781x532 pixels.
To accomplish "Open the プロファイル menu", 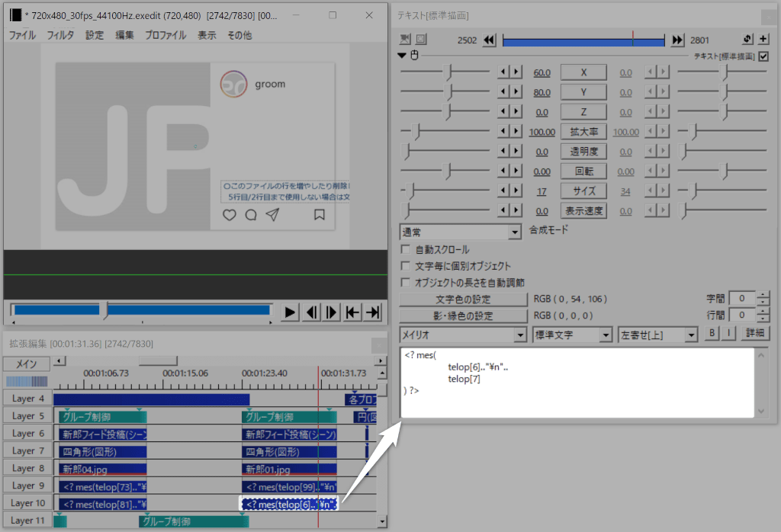I will pyautogui.click(x=165, y=35).
